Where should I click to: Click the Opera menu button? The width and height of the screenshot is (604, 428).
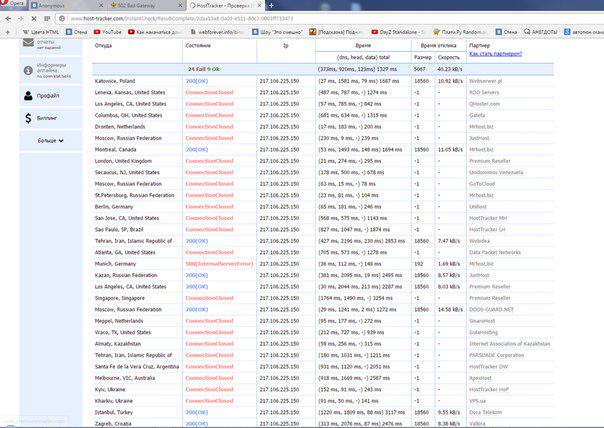coord(13,4)
